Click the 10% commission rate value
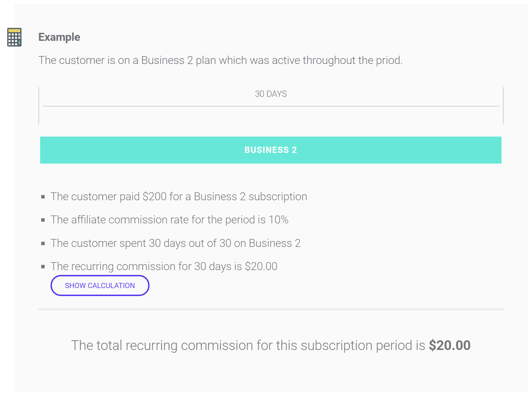This screenshot has width=532, height=397. click(x=278, y=220)
